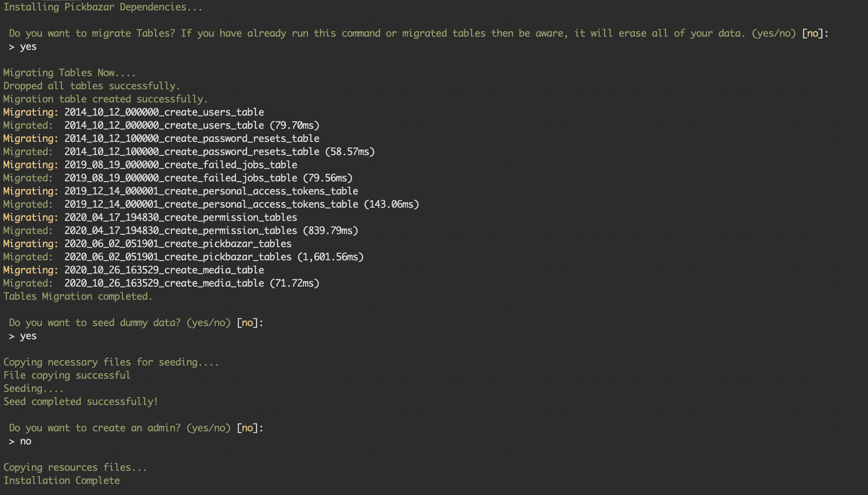Click the 'no' answer under create admin prompt
This screenshot has height=495, width=868.
[26, 441]
